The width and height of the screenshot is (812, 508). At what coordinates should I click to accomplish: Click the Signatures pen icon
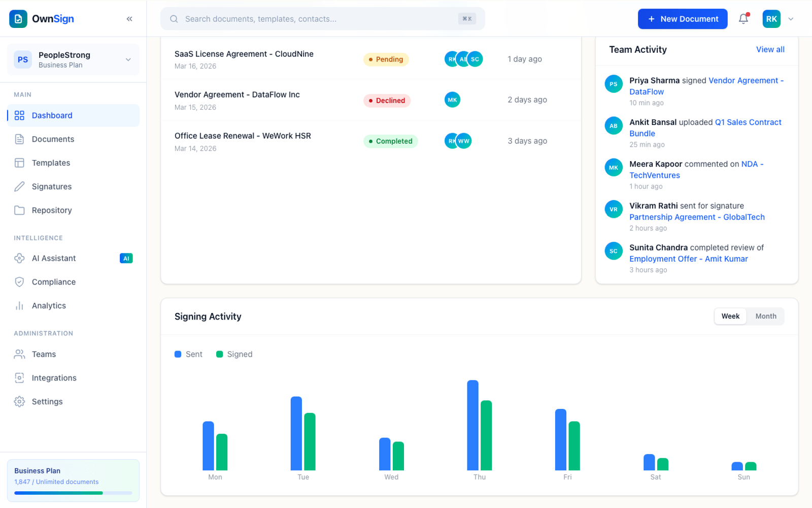coord(19,186)
